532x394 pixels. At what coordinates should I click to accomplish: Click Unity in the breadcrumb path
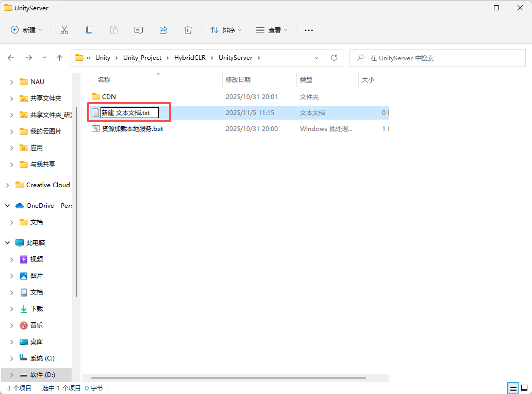103,58
